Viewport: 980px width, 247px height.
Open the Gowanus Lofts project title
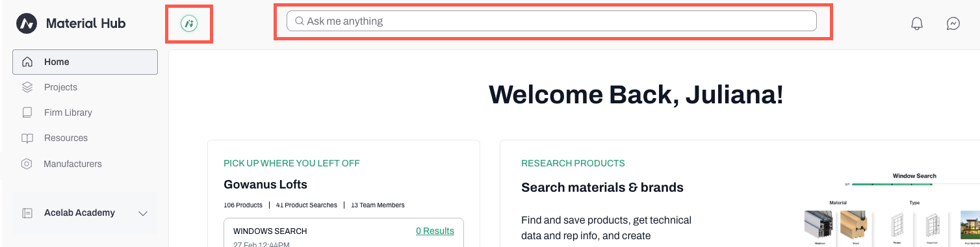click(x=265, y=185)
